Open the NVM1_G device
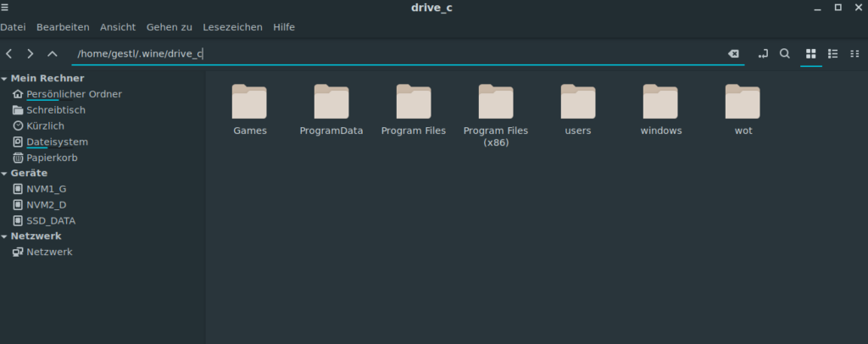The height and width of the screenshot is (344, 868). click(x=47, y=189)
